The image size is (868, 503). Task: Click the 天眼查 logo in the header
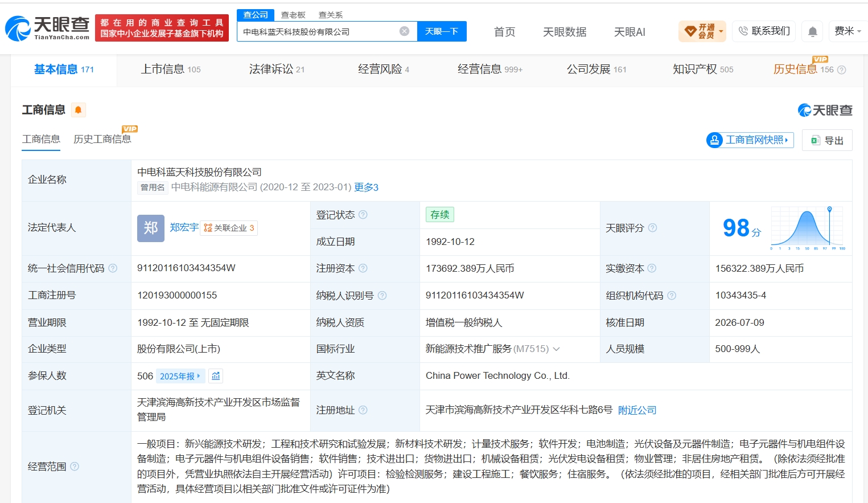pos(48,28)
